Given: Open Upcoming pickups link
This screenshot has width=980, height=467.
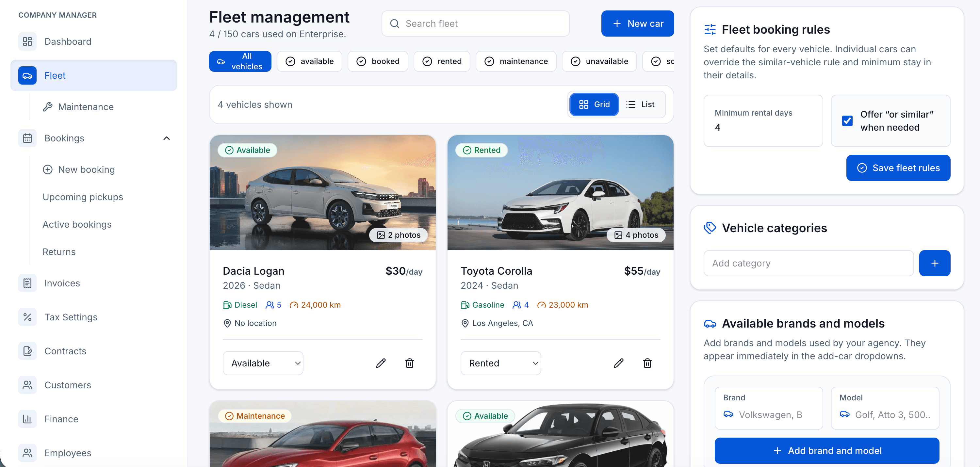Looking at the screenshot, I should [x=83, y=197].
